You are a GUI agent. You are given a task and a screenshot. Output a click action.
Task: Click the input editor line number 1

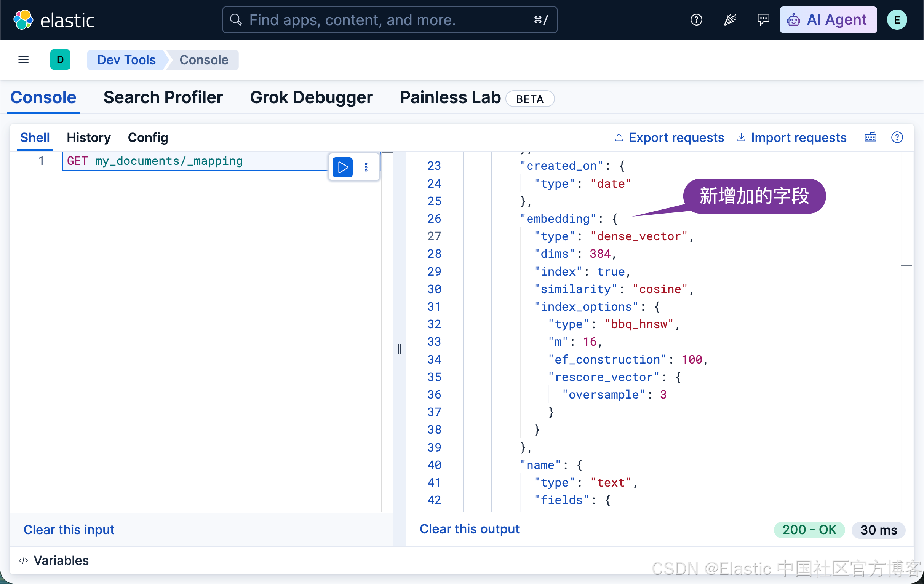click(41, 161)
